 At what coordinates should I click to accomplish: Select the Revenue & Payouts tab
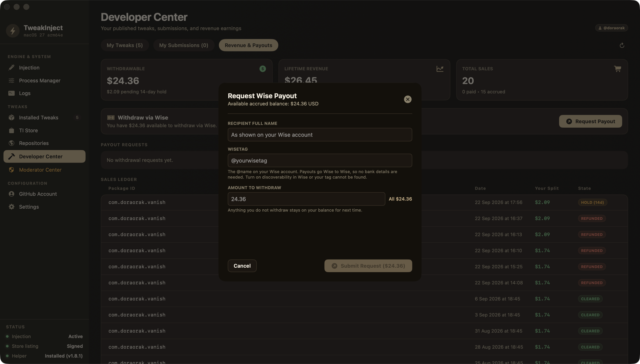coord(248,45)
